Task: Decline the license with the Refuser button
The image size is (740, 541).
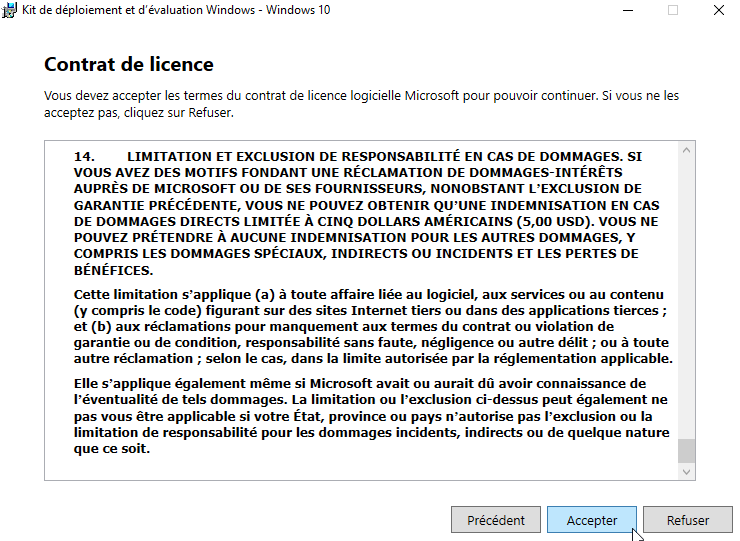Action: 688,520
